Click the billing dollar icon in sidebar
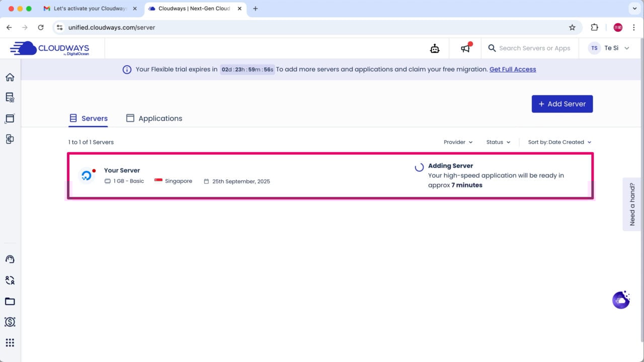Viewport: 644px width, 362px height. (x=10, y=322)
